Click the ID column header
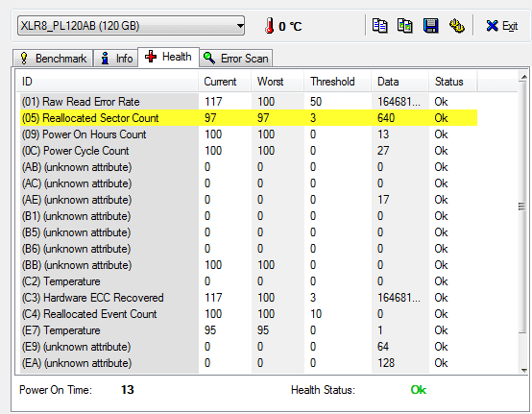This screenshot has width=532, height=414. pyautogui.click(x=108, y=82)
